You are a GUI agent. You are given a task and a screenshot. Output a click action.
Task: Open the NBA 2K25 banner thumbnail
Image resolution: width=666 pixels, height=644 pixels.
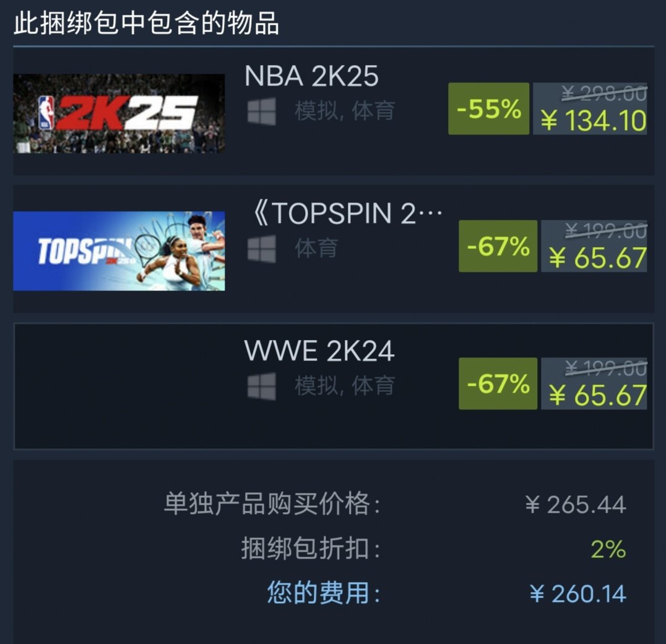tap(119, 113)
